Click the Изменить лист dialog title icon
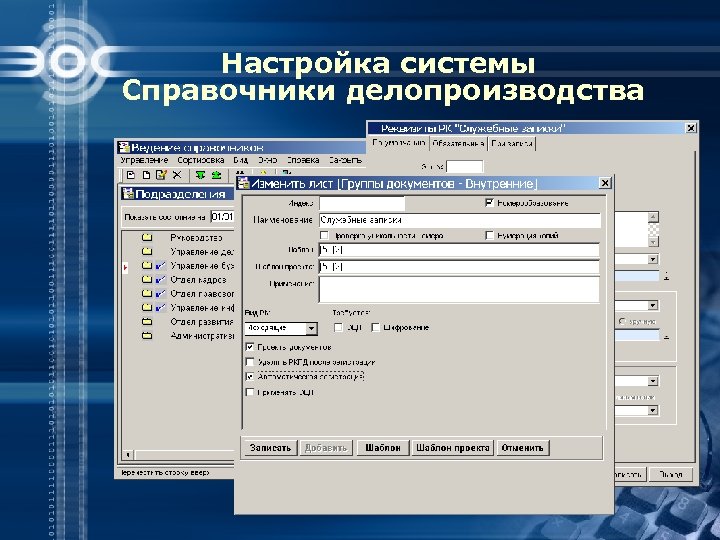Viewport: 720px width, 540px height. tap(243, 183)
